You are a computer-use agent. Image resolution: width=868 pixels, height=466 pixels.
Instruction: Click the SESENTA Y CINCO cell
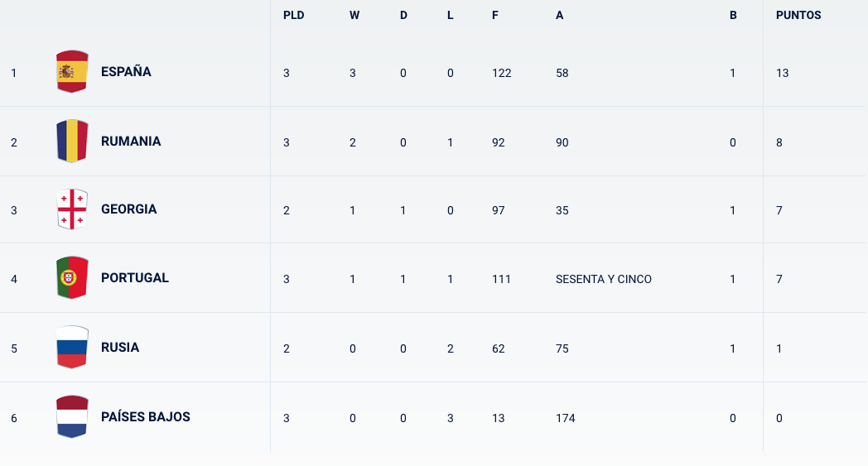click(604, 279)
